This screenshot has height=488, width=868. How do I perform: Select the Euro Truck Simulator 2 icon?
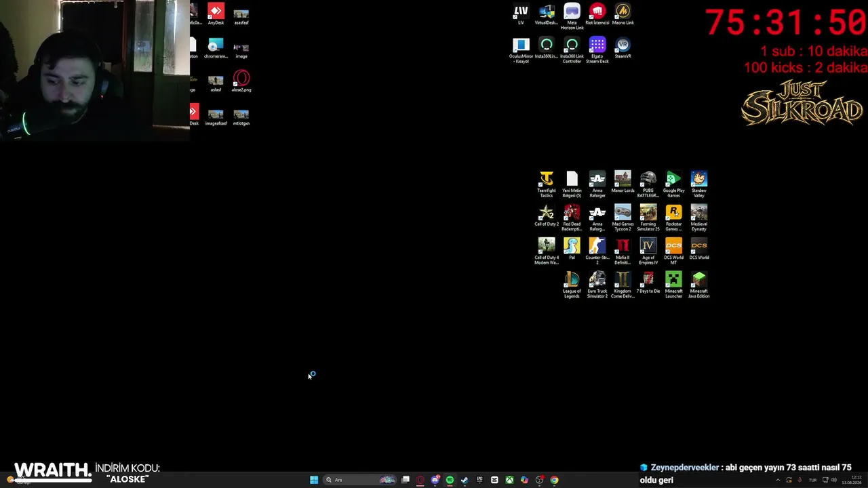pos(597,285)
